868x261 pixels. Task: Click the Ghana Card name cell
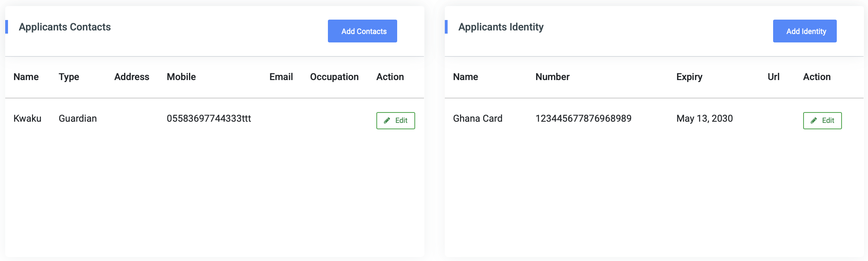(478, 118)
